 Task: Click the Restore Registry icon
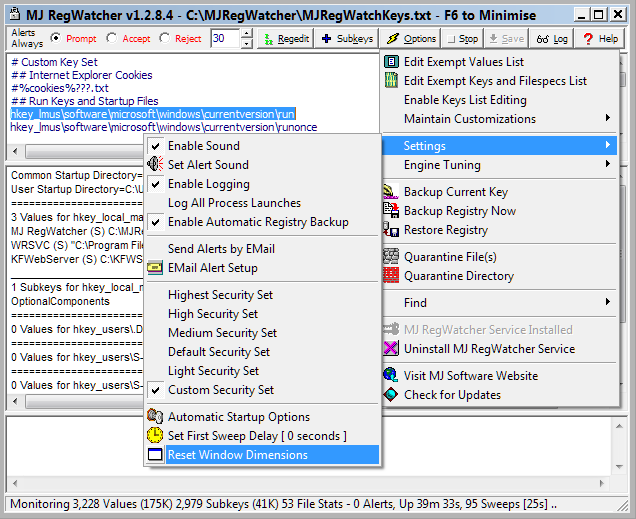(x=391, y=229)
